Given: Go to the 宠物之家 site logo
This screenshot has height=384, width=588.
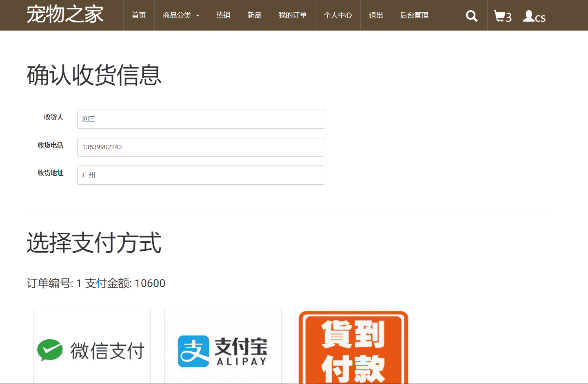Looking at the screenshot, I should click(x=65, y=14).
